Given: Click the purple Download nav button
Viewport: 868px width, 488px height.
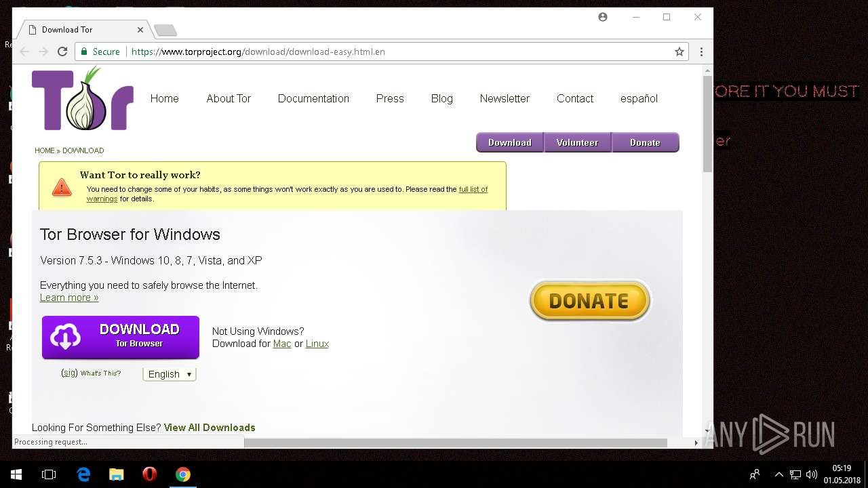Looking at the screenshot, I should (x=510, y=142).
